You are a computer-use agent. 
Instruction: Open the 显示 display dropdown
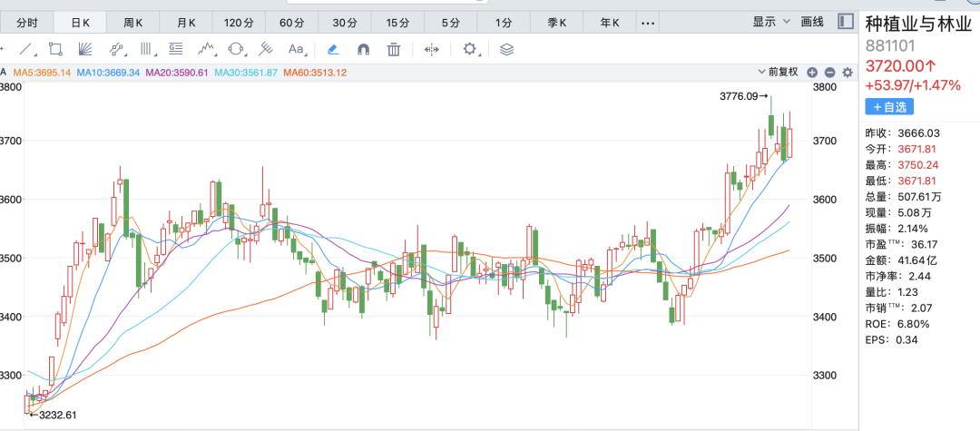point(771,22)
